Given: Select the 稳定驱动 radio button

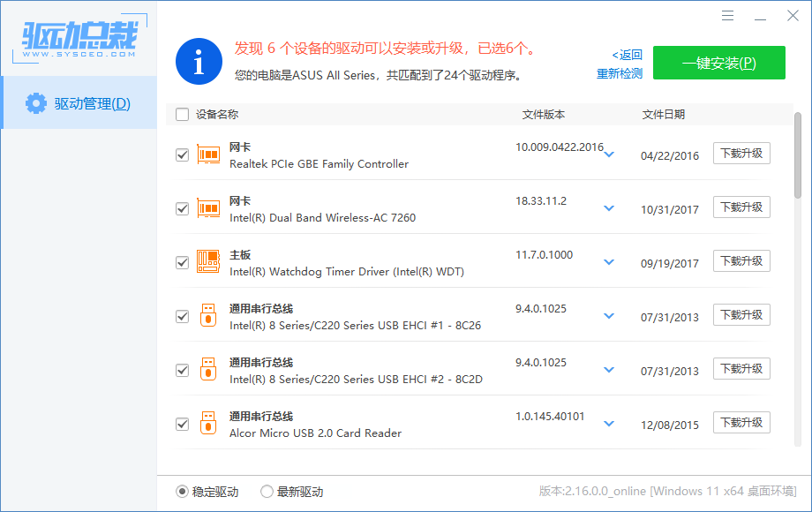Looking at the screenshot, I should click(182, 492).
